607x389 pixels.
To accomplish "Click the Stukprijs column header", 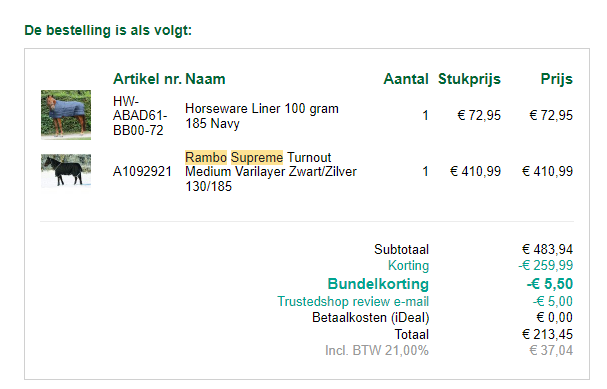I will coord(469,79).
